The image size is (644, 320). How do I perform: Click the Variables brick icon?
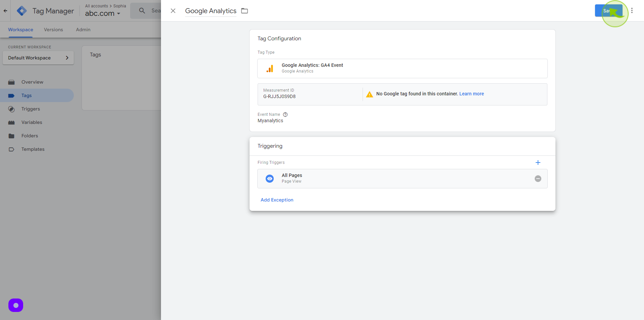point(11,123)
